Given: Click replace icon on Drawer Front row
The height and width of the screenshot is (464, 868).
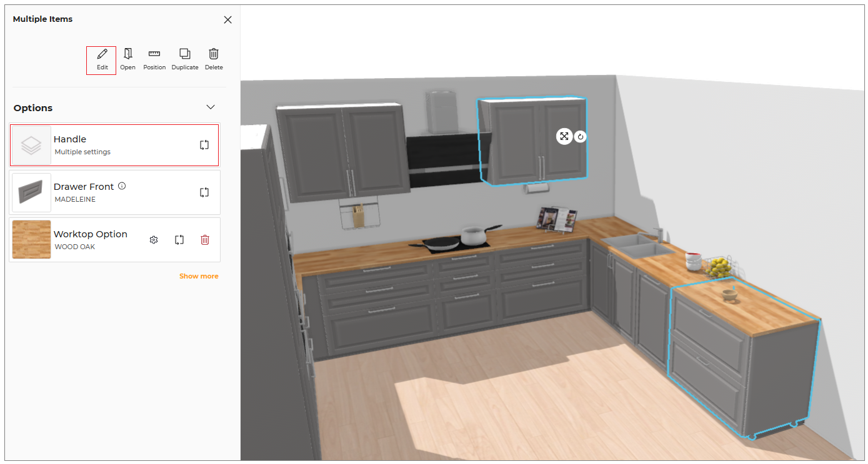Looking at the screenshot, I should pyautogui.click(x=204, y=192).
